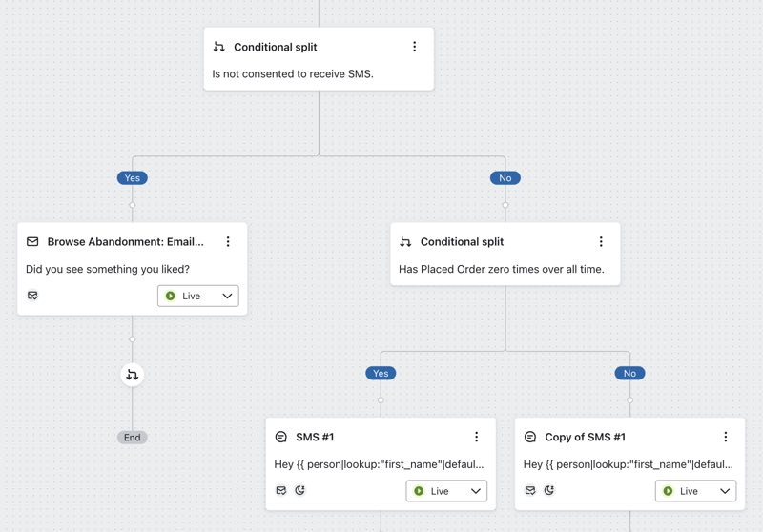Click chat bubble icon on Copy of SMS #1
The width and height of the screenshot is (763, 532).
tap(529, 437)
